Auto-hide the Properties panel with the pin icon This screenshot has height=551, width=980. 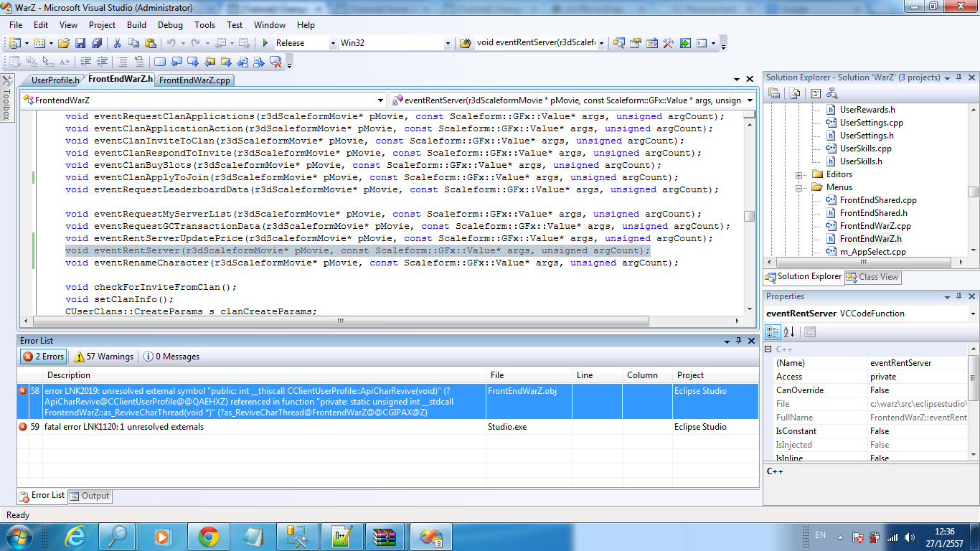click(959, 296)
